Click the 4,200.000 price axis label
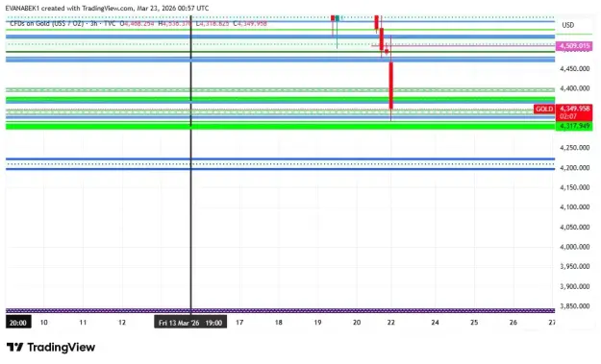 point(574,168)
